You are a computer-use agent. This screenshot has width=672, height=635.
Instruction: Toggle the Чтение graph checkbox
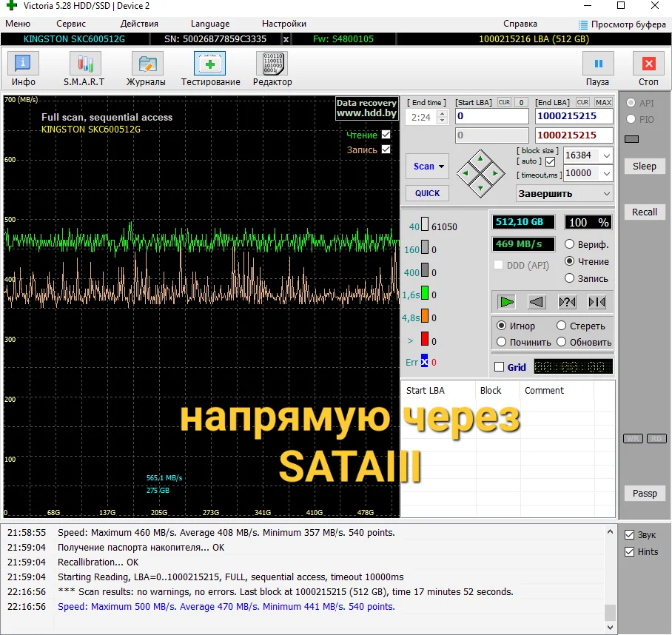(x=386, y=135)
